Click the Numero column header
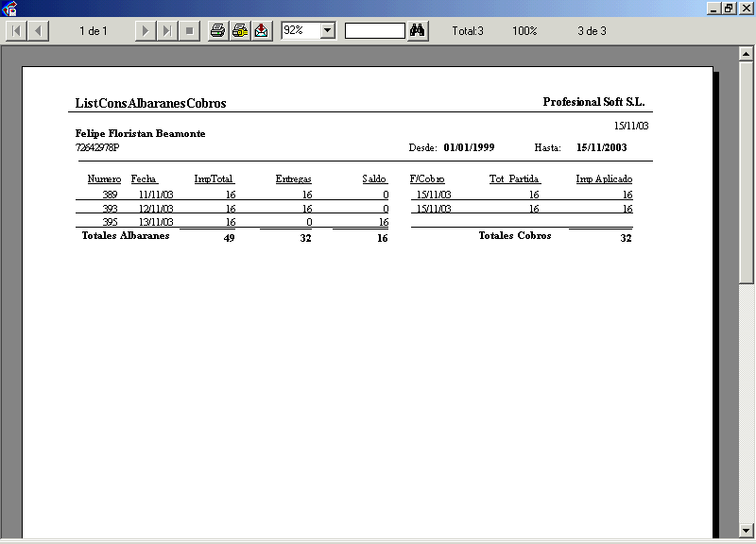The width and height of the screenshot is (756, 544). point(104,178)
